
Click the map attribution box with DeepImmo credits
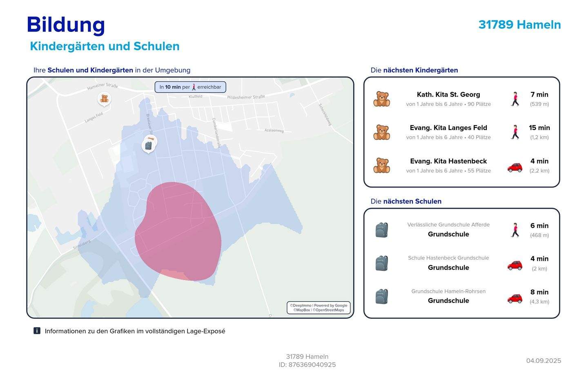318,307
